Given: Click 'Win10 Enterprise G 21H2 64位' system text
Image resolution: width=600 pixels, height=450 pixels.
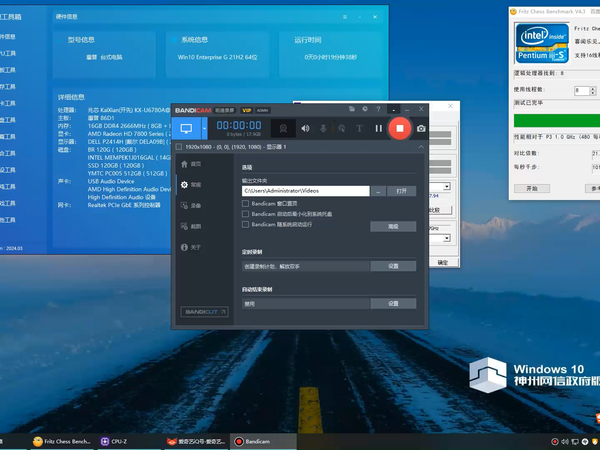Looking at the screenshot, I should pyautogui.click(x=217, y=57).
